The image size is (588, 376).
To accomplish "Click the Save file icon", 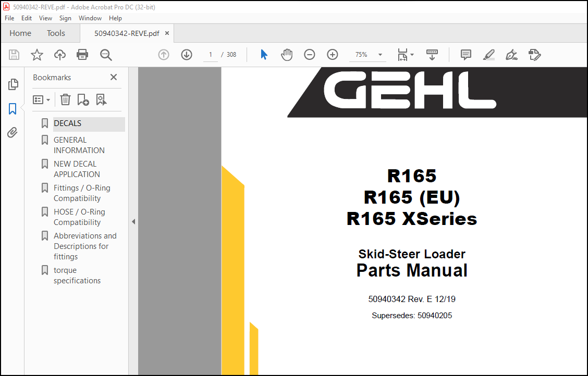I will [x=14, y=55].
